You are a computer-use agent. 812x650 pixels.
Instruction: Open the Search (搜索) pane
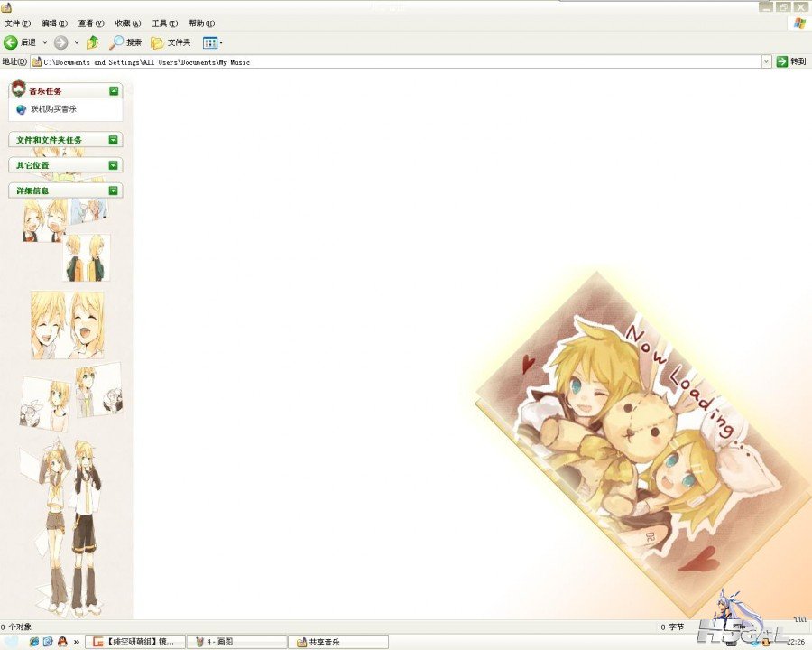point(125,42)
